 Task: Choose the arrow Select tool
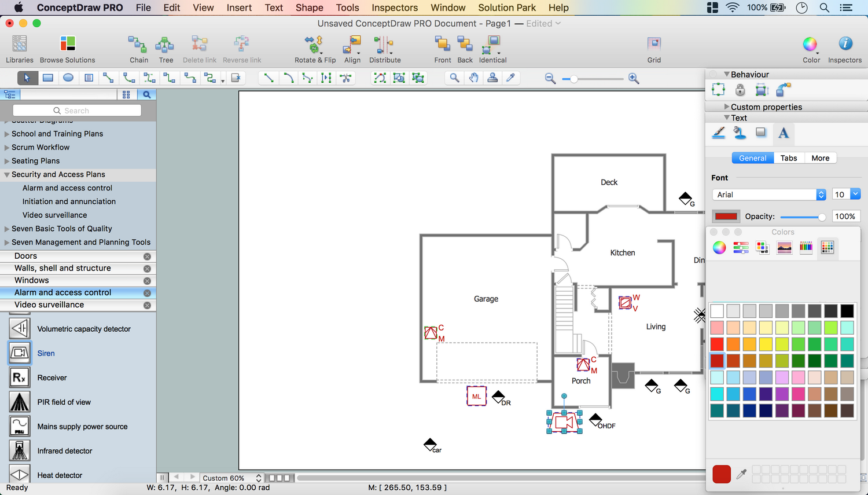(27, 78)
